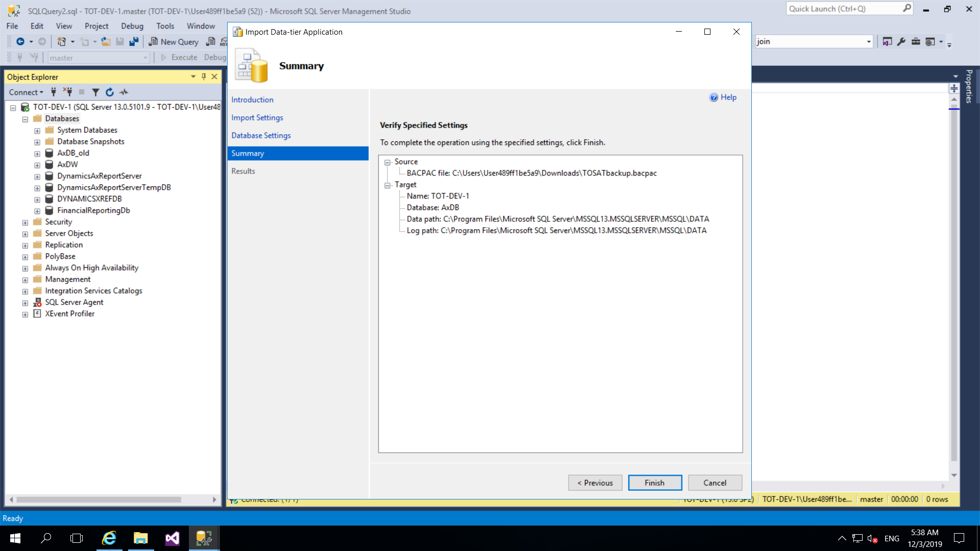980x551 pixels.
Task: Click the Disconnect plug icon with red X
Action: point(67,92)
